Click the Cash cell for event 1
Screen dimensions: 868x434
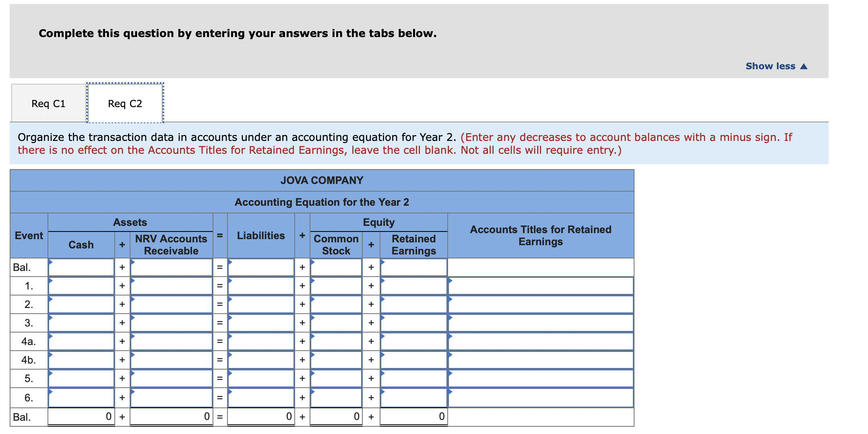(81, 286)
